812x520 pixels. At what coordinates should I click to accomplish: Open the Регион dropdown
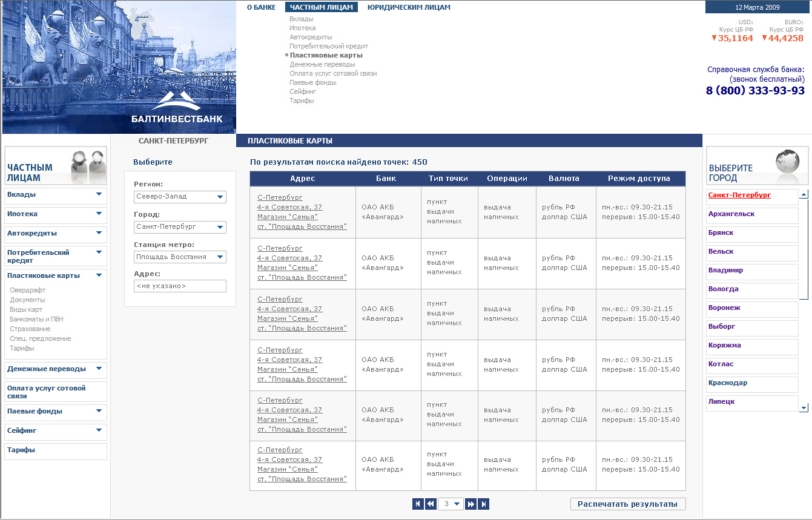click(x=180, y=197)
